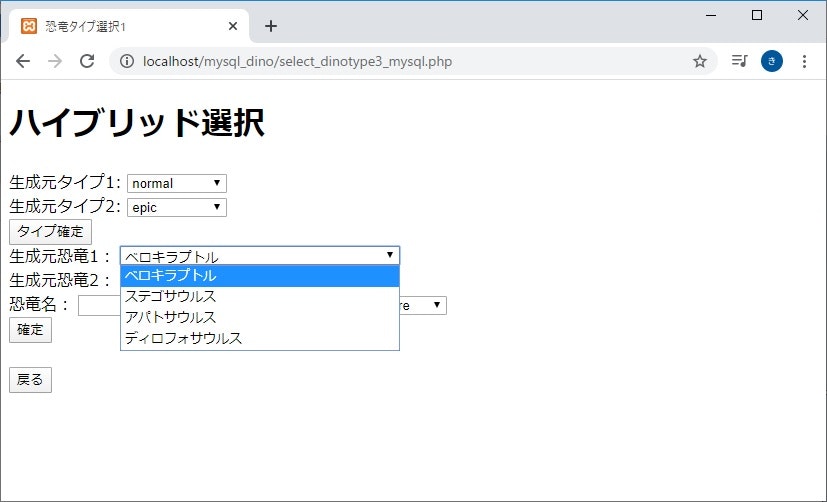Click the 戻る button
The height and width of the screenshot is (502, 827).
pyautogui.click(x=30, y=380)
